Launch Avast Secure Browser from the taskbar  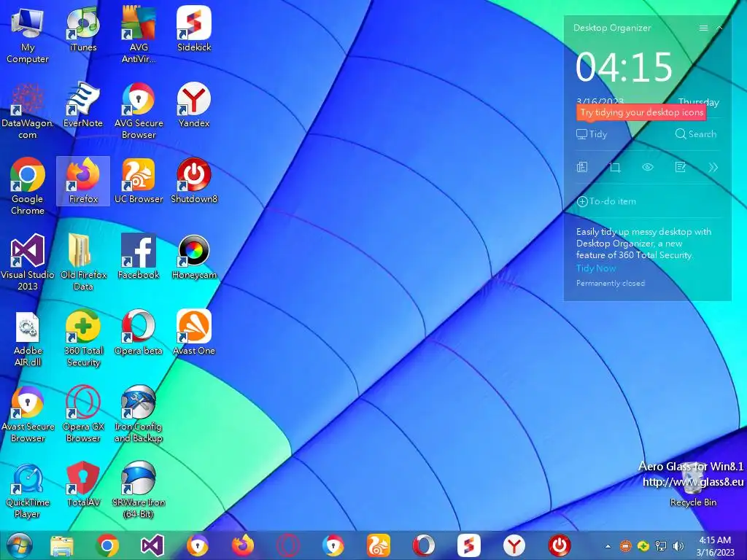click(x=197, y=545)
